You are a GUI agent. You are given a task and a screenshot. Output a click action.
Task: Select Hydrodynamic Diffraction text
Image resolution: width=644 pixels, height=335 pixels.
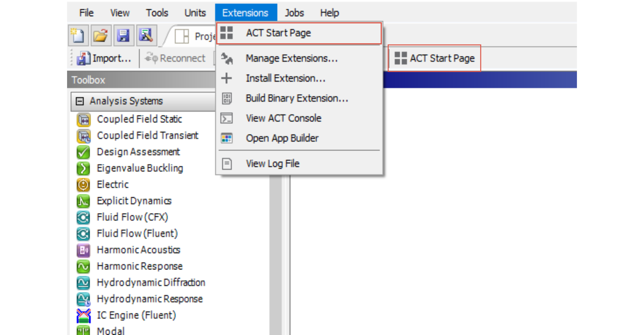[x=151, y=283]
